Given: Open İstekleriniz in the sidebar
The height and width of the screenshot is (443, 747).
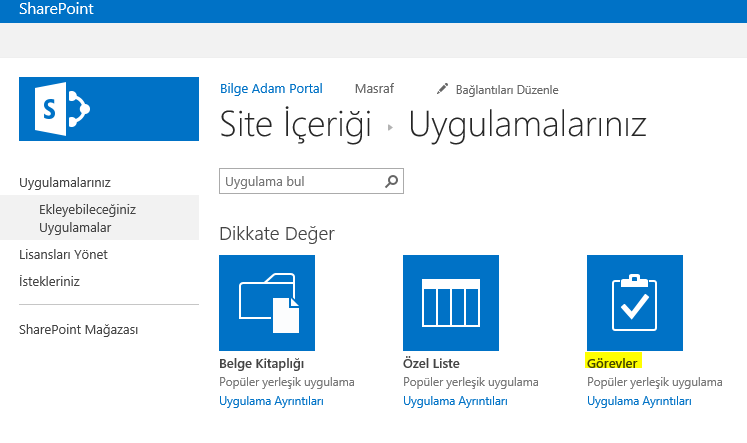Looking at the screenshot, I should point(49,281).
